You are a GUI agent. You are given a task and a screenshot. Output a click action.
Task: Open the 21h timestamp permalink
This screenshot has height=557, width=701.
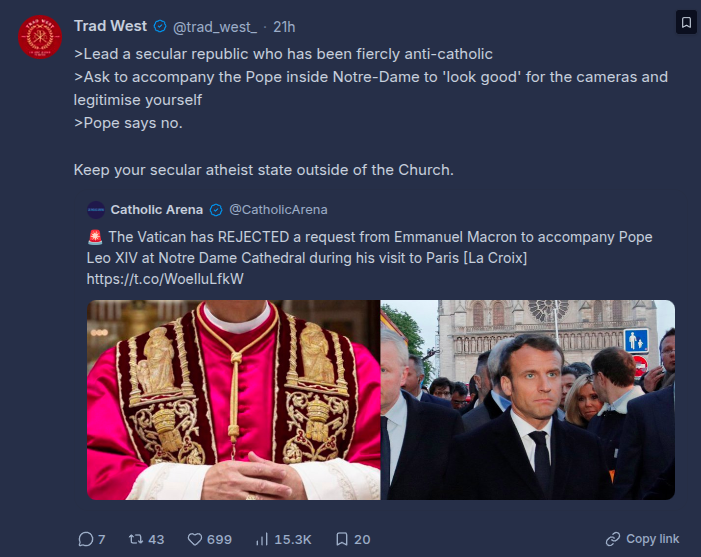284,27
